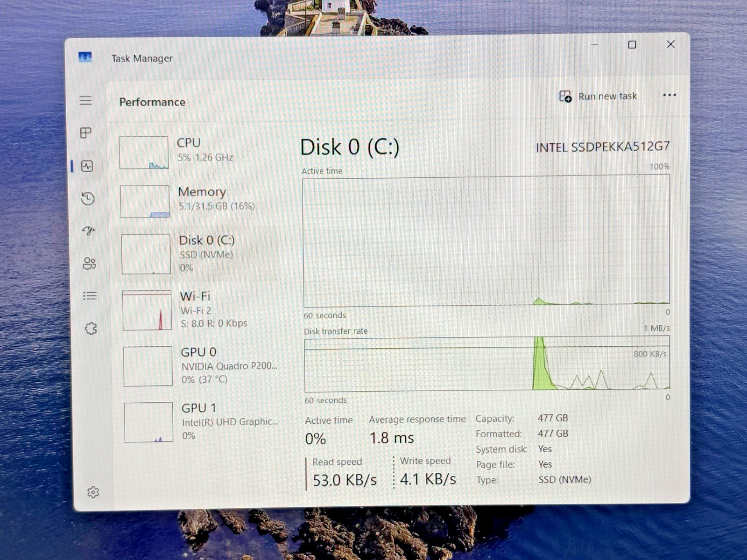Click the Run new task icon
Image resolution: width=747 pixels, height=560 pixels.
(565, 97)
